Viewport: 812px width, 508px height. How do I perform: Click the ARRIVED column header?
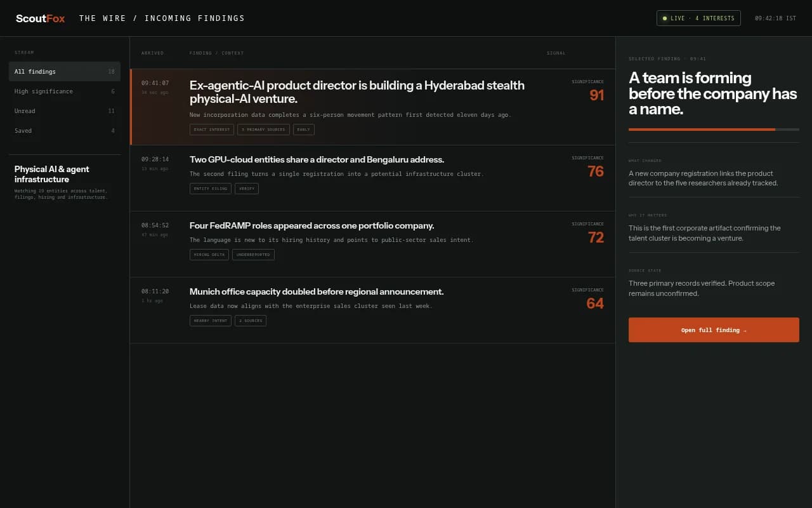click(x=152, y=53)
